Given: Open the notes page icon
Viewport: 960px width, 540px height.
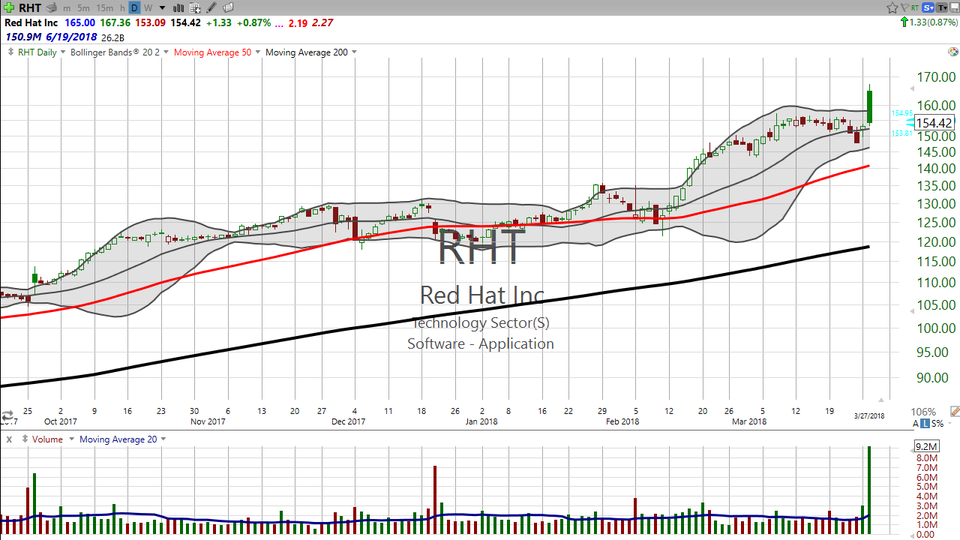Looking at the screenshot, I should click(228, 7).
